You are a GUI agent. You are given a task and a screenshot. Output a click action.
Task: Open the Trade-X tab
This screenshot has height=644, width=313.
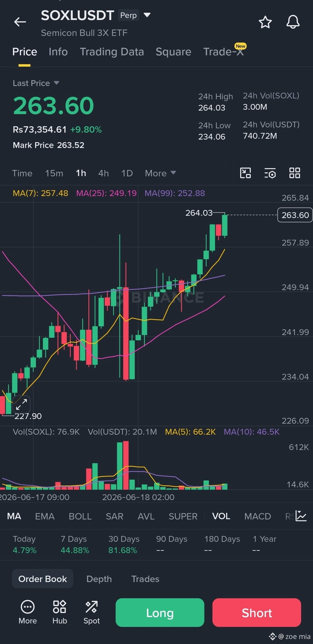[x=223, y=52]
